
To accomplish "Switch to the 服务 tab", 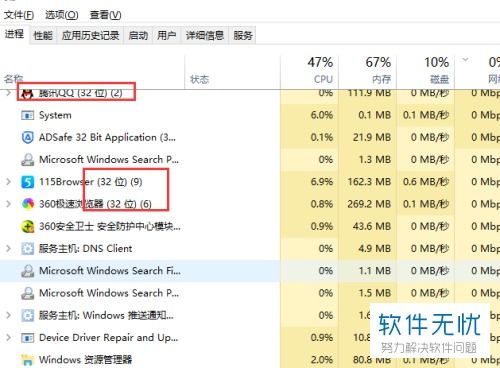I will click(243, 35).
